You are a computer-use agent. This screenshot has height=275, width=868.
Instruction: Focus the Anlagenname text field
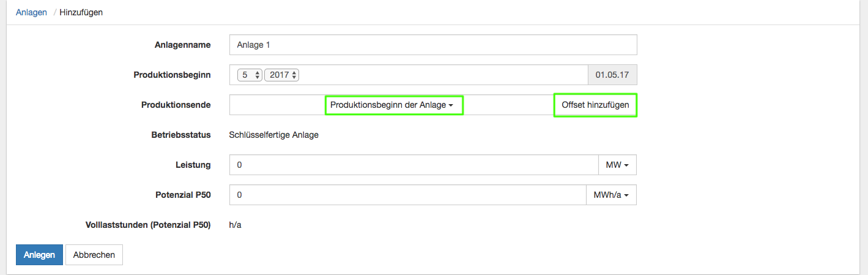[432, 45]
